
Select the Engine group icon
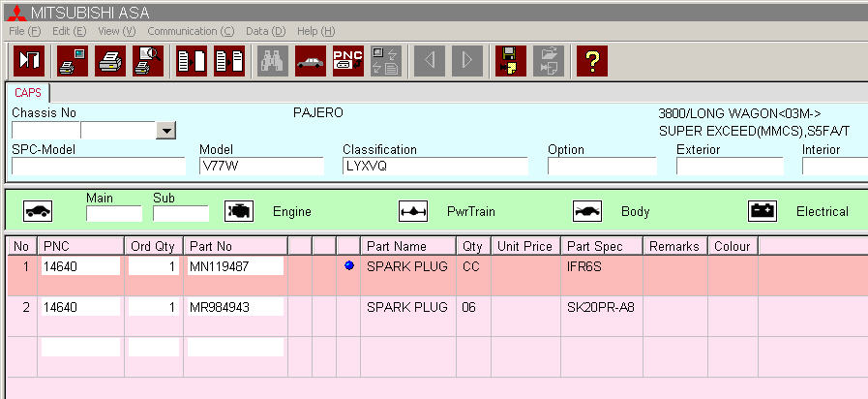[238, 211]
